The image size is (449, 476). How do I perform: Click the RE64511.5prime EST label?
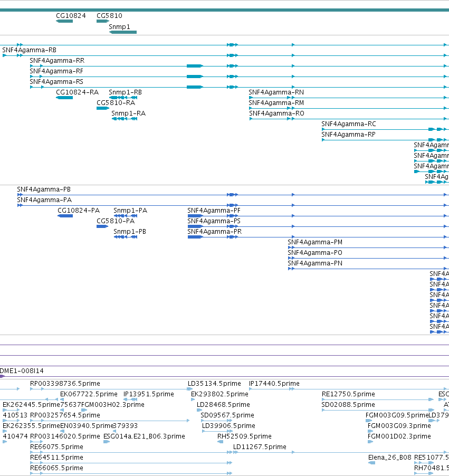pyautogui.click(x=56, y=458)
